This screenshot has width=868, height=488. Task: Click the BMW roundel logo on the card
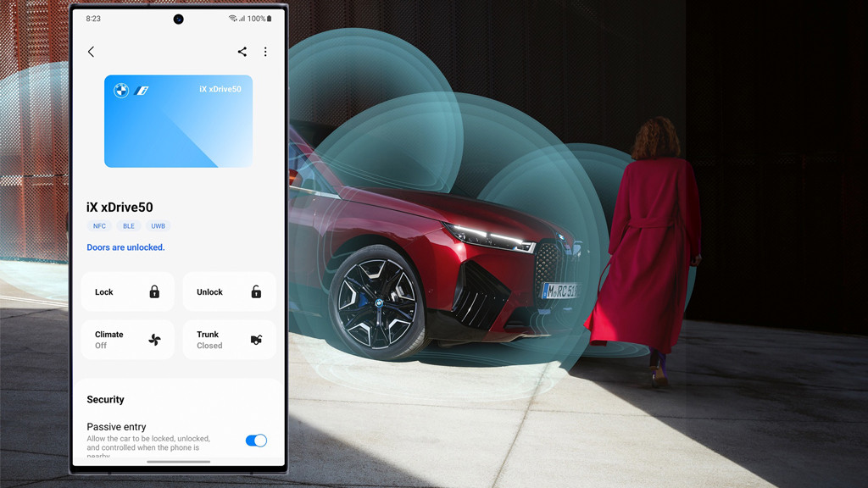121,91
